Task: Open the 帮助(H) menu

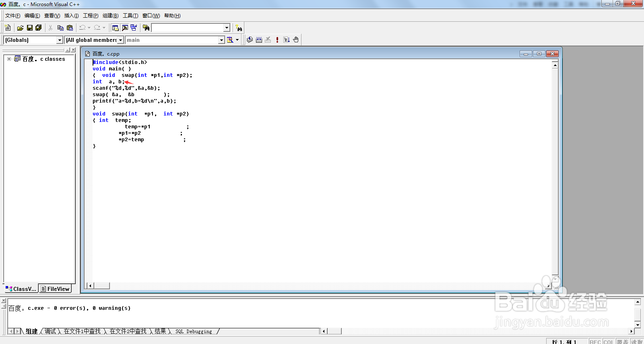Action: click(x=172, y=16)
